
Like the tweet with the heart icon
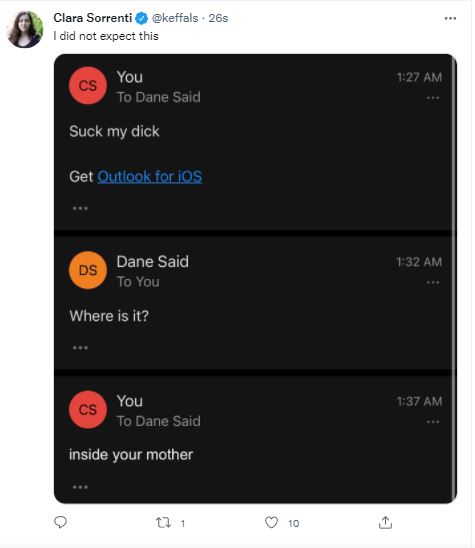(x=271, y=522)
